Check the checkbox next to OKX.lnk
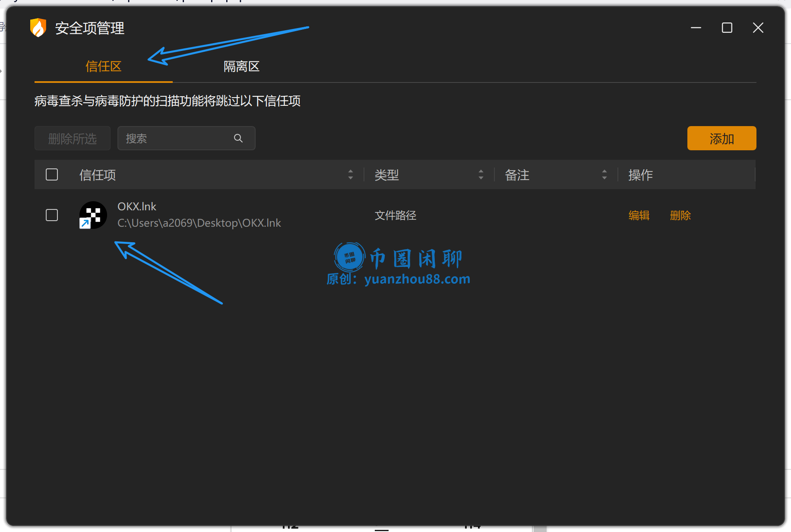The width and height of the screenshot is (791, 532). [x=51, y=215]
